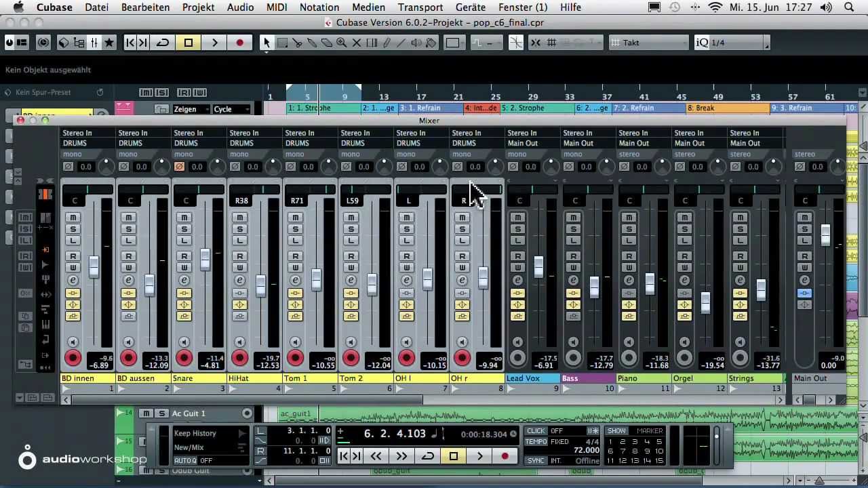Screen dimensions: 868x488
Task: Open the Bearbeiten menu
Action: (145, 7)
